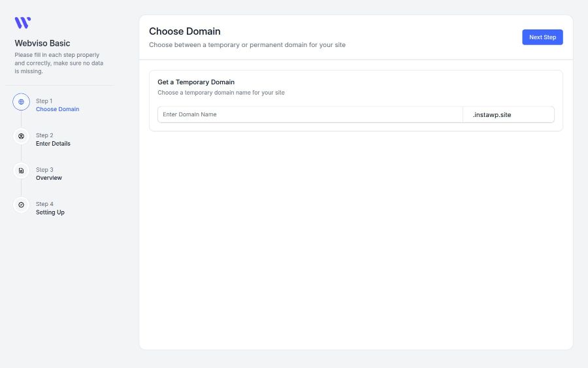This screenshot has width=588, height=368.
Task: Select the Enter Details step label
Action: coord(53,144)
